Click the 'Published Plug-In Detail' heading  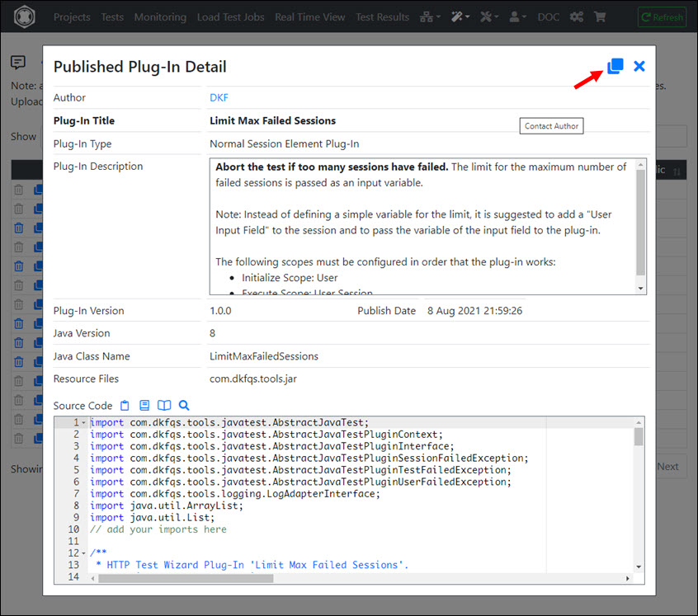point(139,67)
